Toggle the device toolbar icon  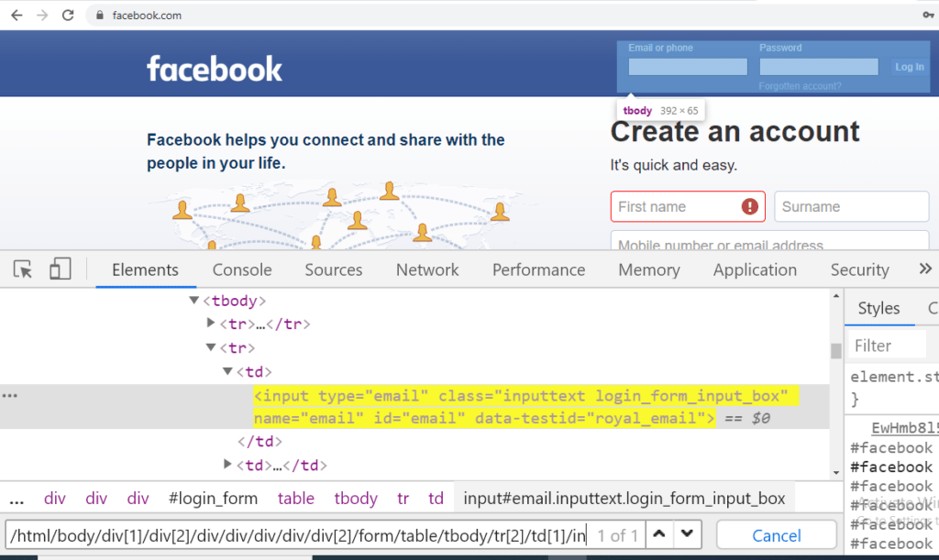coord(60,269)
